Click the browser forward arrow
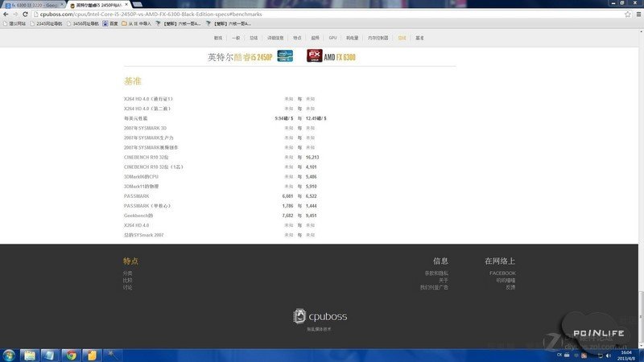The width and height of the screenshot is (644, 362). point(15,14)
